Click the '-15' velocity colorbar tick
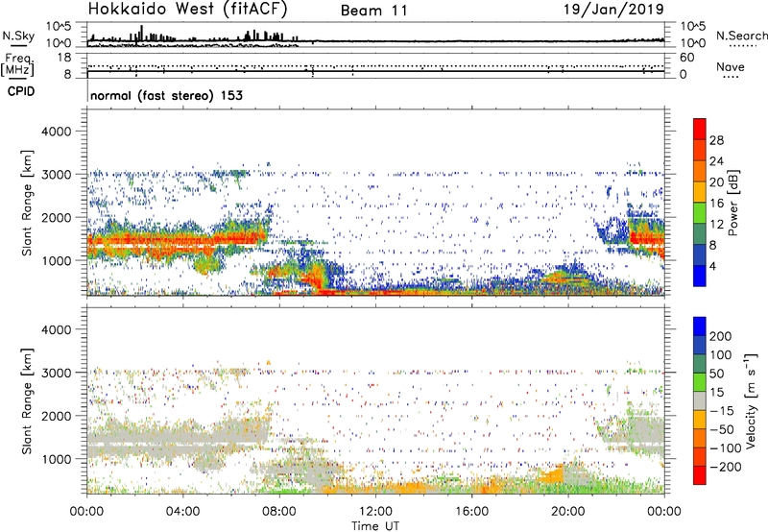Screen dimensions: 768x532 tap(722, 411)
